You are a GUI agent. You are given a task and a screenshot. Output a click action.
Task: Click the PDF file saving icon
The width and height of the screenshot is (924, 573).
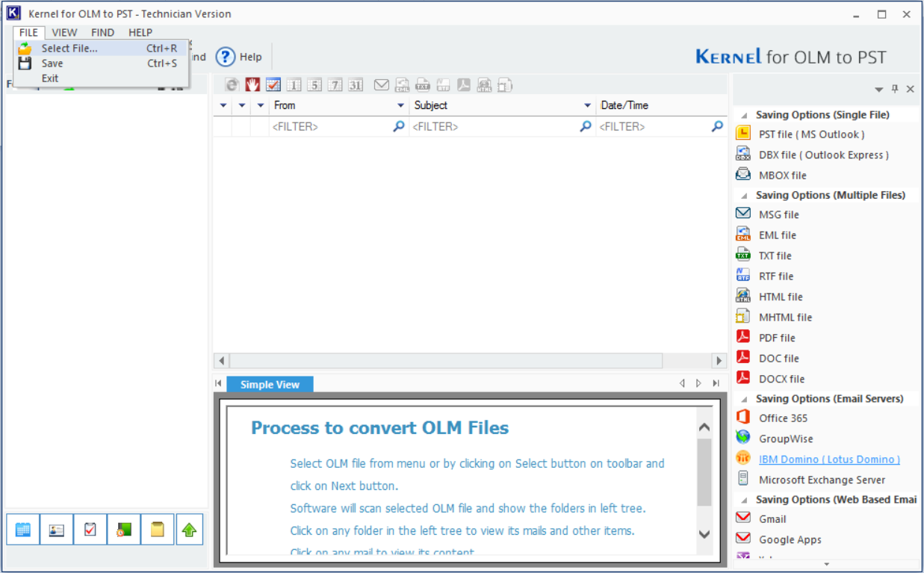click(x=743, y=337)
